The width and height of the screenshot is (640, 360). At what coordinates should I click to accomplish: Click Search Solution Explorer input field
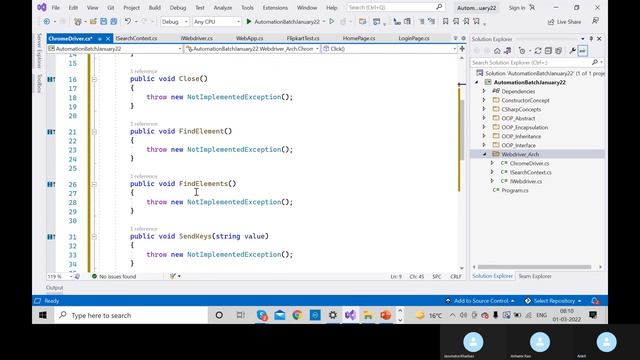point(531,62)
